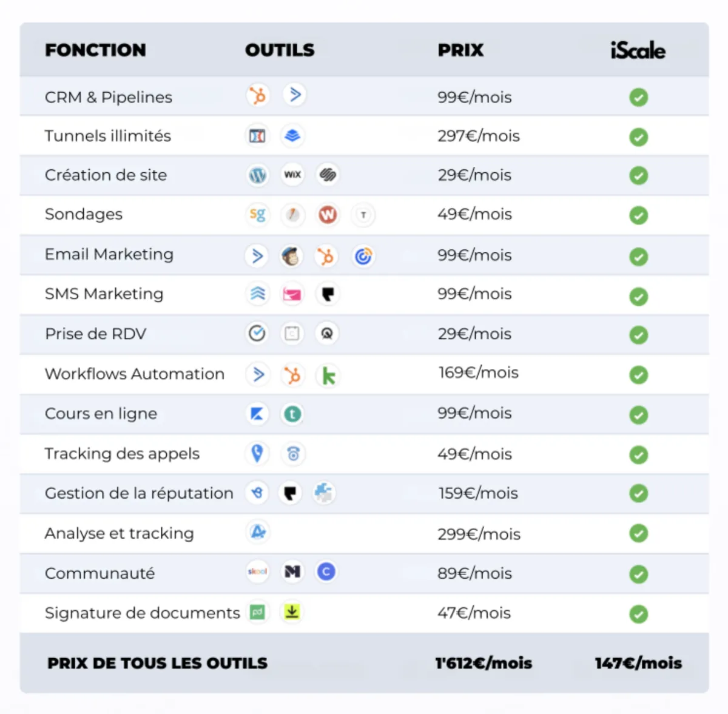Click the map pin icon in Tracking des appels
Viewport: 728px width, 714px height.
click(257, 453)
